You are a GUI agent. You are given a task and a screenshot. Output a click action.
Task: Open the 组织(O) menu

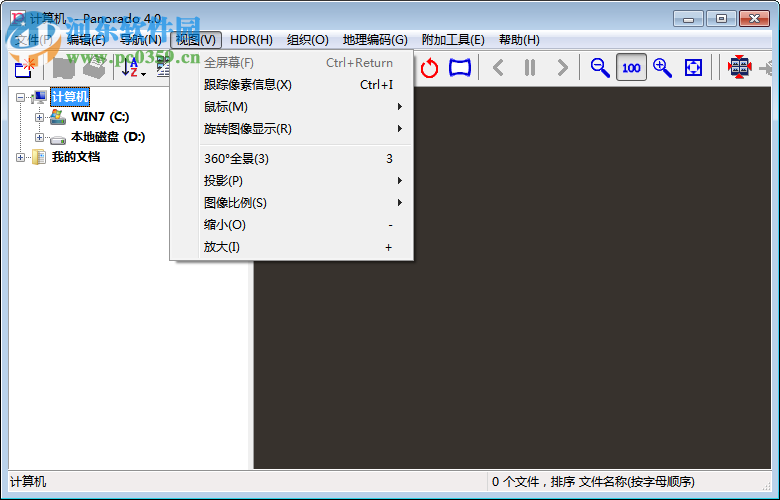point(308,40)
